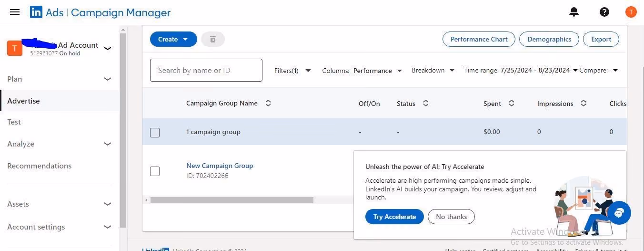Check the New Campaign Group checkbox
Viewport: 644px width, 251px height.
(155, 171)
